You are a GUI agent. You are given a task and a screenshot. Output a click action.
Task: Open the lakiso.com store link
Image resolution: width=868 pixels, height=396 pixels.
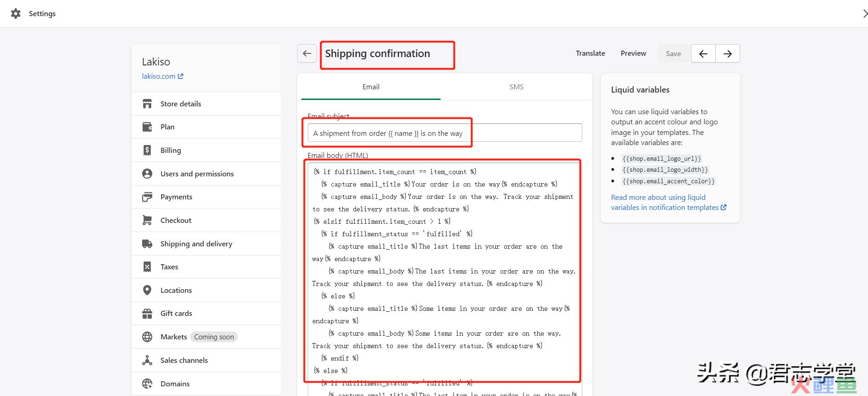[159, 76]
